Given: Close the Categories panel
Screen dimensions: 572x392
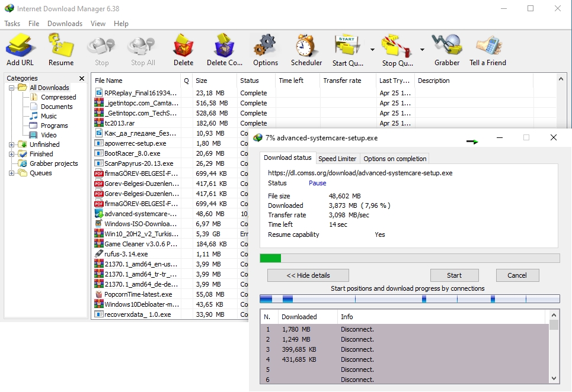Looking at the screenshot, I should [82, 78].
